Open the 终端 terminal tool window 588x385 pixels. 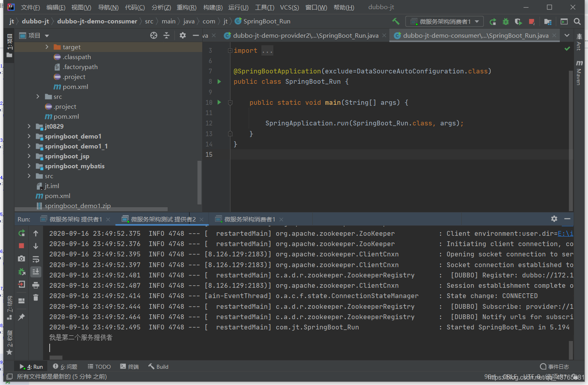[x=130, y=367]
